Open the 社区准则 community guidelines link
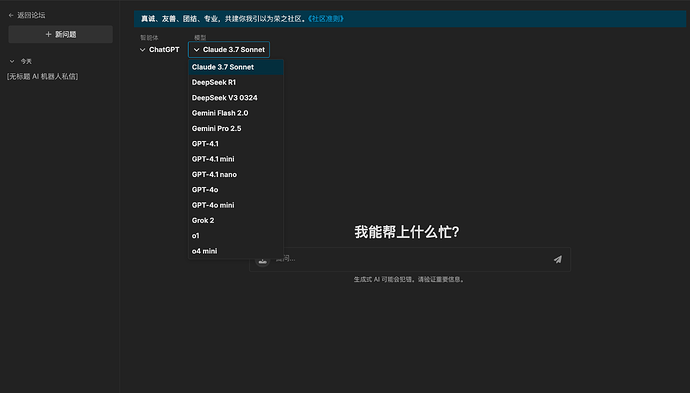Viewport: 690px width, 393px height. coord(326,19)
